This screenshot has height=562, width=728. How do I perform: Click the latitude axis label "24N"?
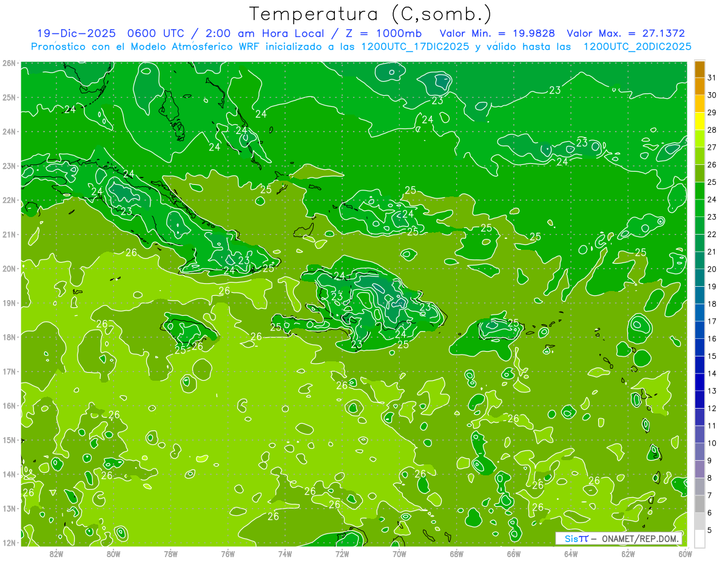point(8,132)
